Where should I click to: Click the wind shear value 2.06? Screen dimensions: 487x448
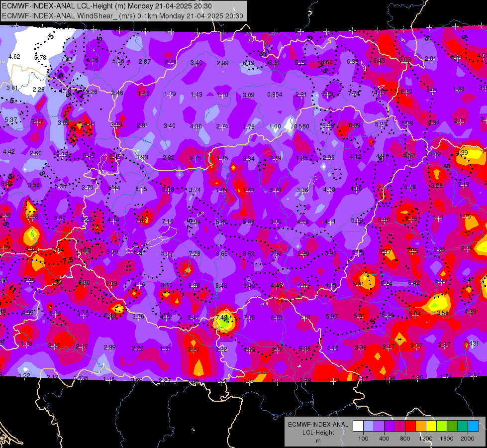[x=54, y=345]
